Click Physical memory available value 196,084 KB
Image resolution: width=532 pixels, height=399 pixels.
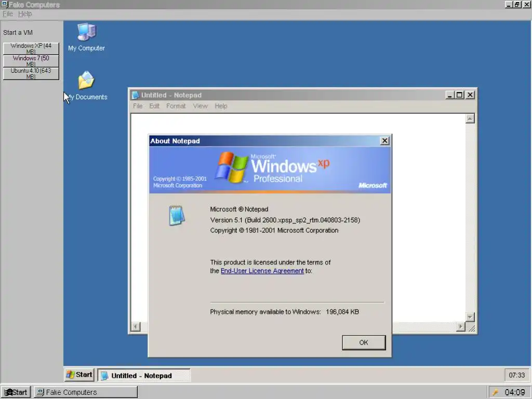click(x=342, y=312)
